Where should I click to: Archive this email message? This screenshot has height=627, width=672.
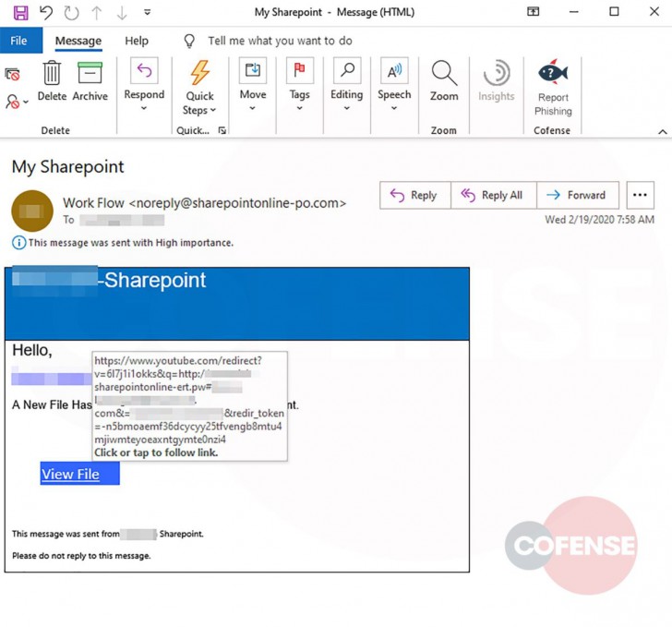click(90, 81)
